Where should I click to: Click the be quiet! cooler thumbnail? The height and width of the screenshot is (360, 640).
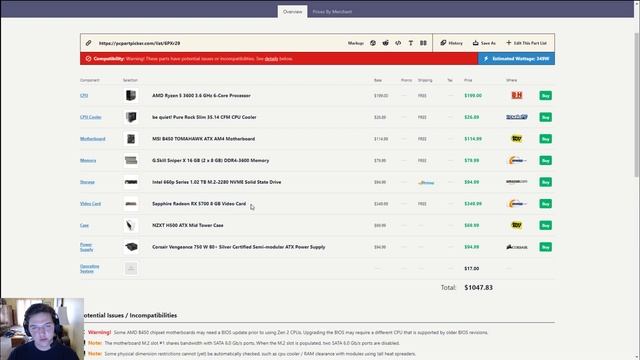tap(131, 117)
